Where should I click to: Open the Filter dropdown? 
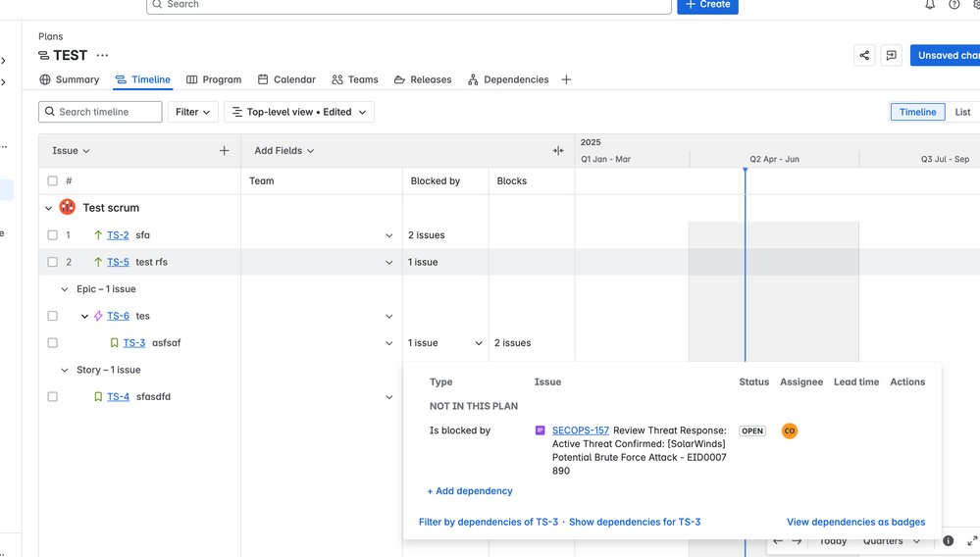192,112
